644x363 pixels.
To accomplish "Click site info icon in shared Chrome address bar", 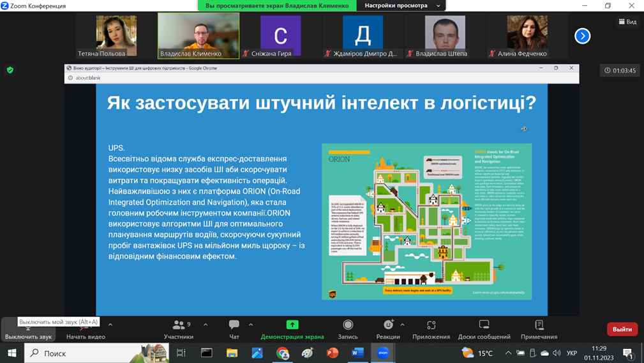I will tap(70, 78).
